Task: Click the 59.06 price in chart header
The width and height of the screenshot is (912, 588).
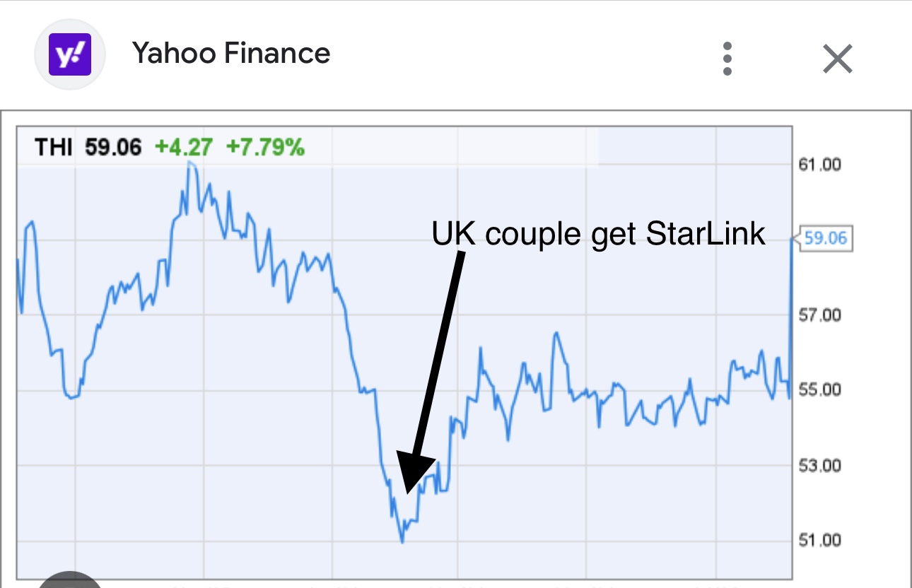Action: click(x=113, y=148)
